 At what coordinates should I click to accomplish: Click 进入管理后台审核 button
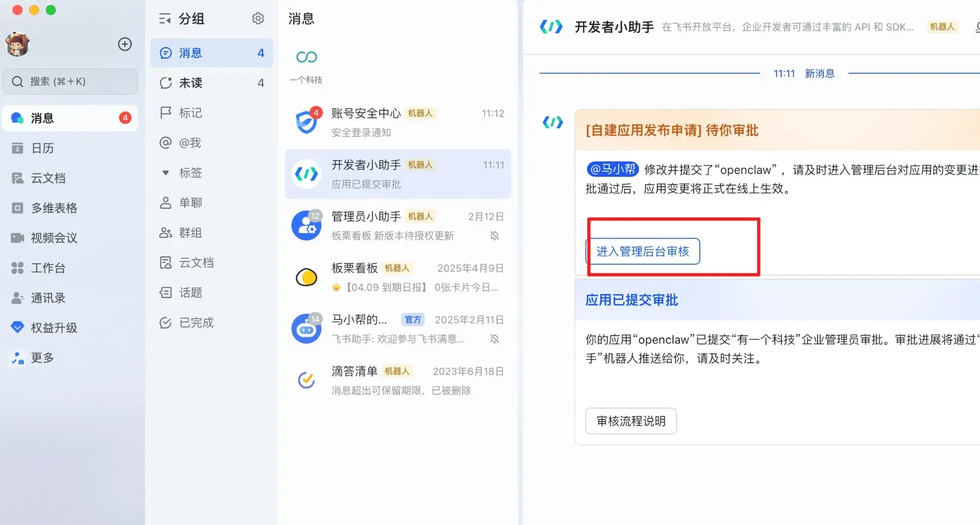642,252
